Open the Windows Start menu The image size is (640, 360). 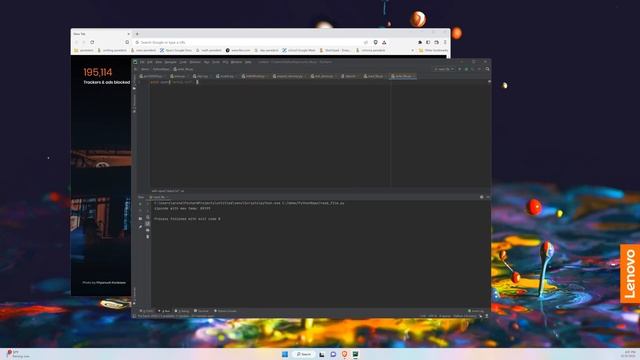pyautogui.click(x=285, y=354)
